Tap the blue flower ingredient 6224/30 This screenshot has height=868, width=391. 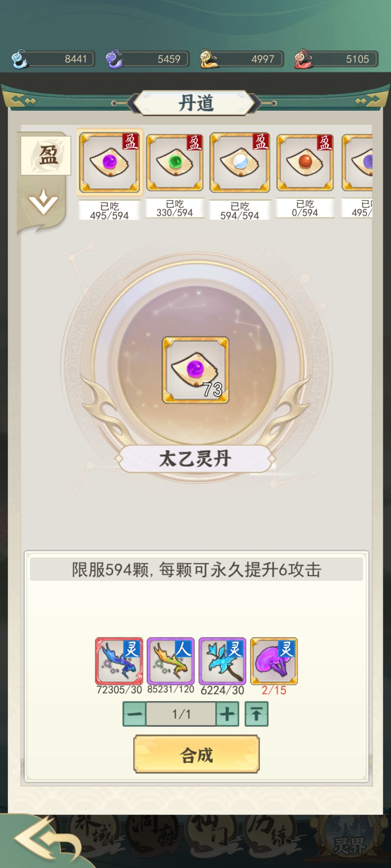222,661
